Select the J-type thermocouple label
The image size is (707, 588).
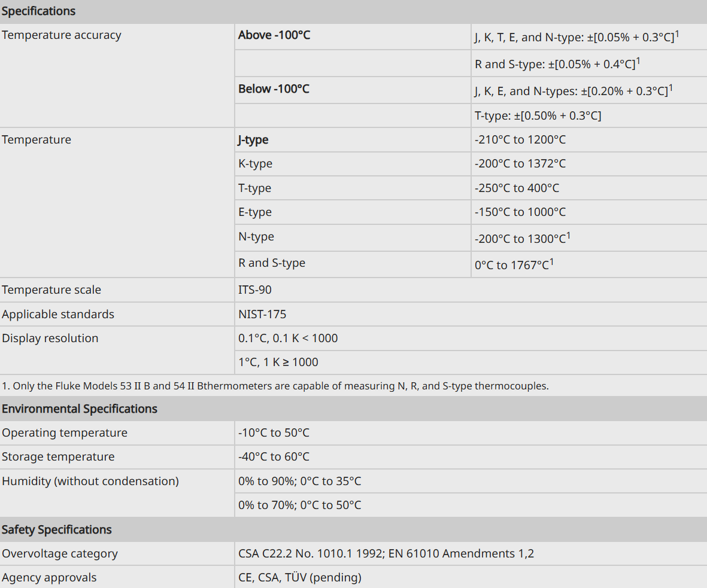tap(253, 140)
